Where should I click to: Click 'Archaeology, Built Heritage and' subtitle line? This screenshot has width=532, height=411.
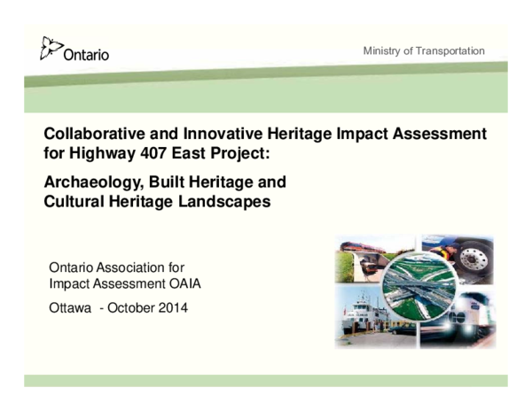165,182
